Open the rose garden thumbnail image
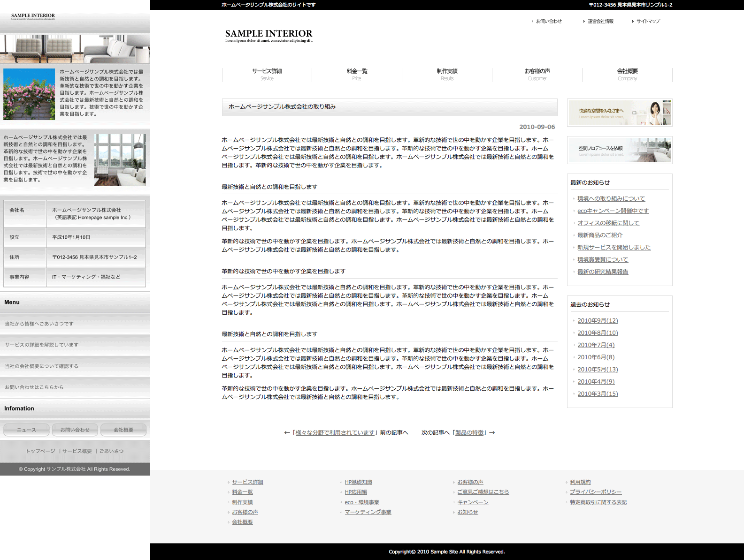The width and height of the screenshot is (744, 560). pos(29,94)
